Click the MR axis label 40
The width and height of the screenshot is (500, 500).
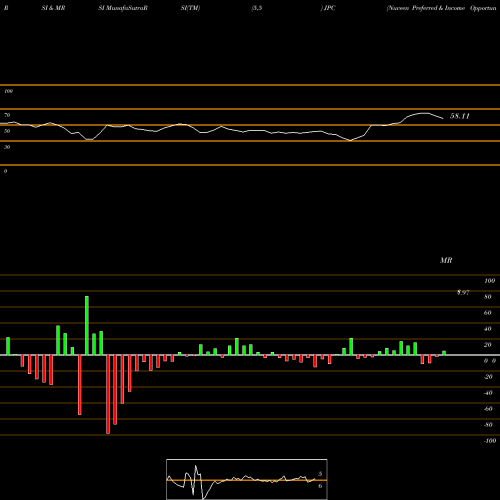tap(488, 329)
